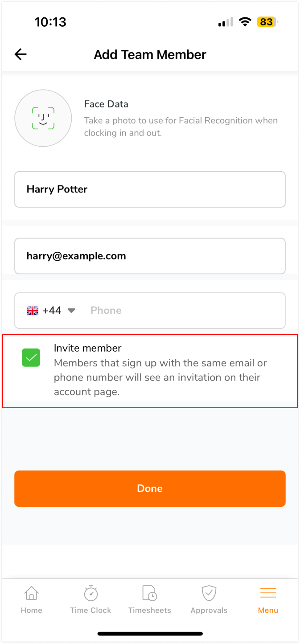Image resolution: width=300 pixels, height=644 pixels.
Task: Open Face Data facial recognition icon
Action: [x=43, y=118]
